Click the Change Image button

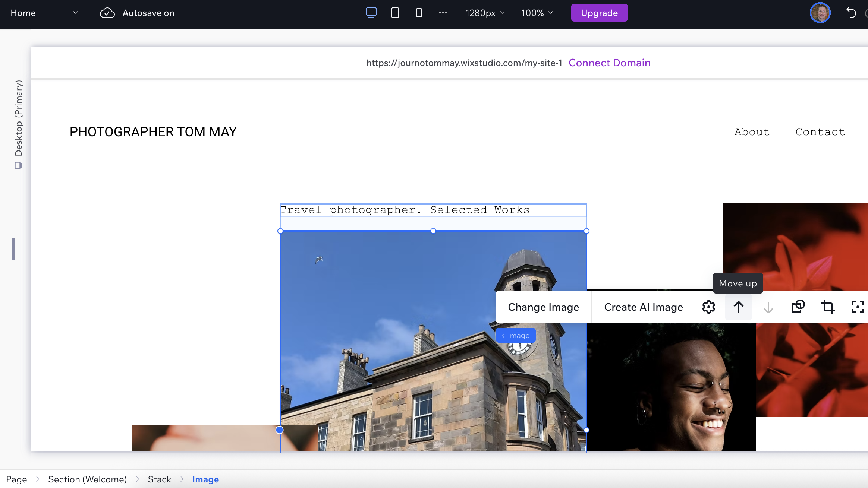[x=543, y=307]
